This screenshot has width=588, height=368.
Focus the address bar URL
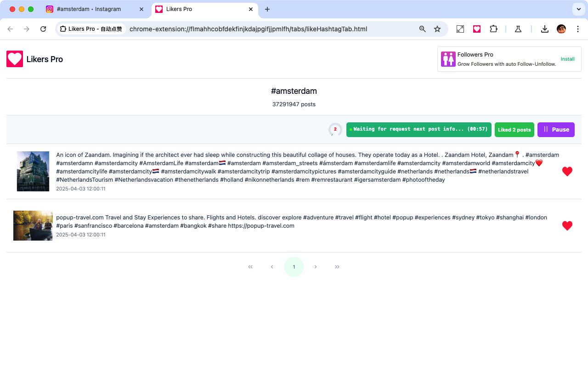[x=248, y=29]
